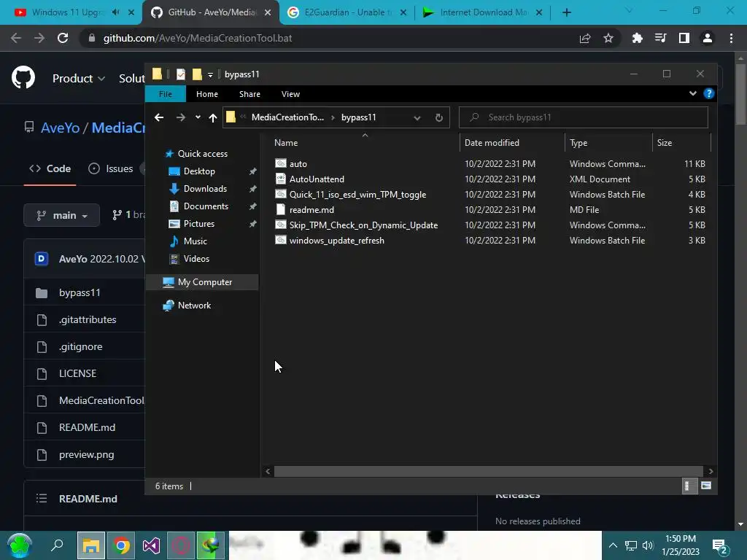Screen dimensions: 747x560
Task: Open Chrome profile icon
Action: 708,38
